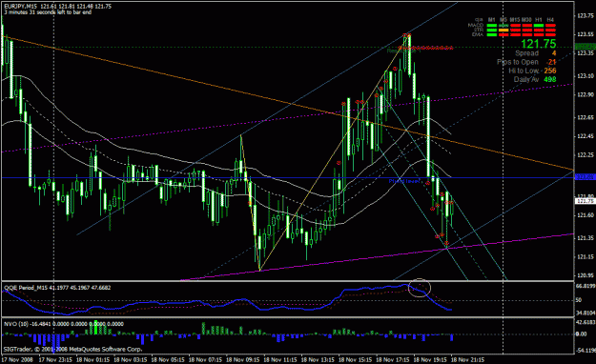Screen dimensions: 596x364
Task: Click the 121.60 price axis label
Action: 586,215
